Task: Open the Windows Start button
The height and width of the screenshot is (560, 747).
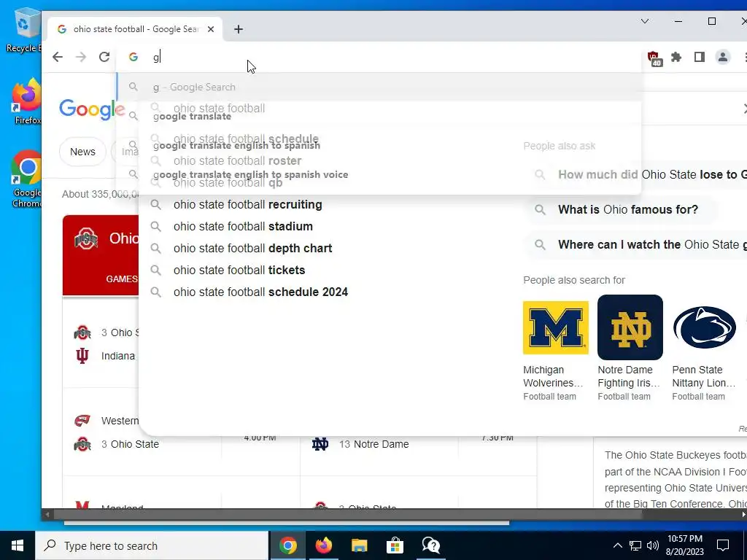Action: pyautogui.click(x=18, y=545)
